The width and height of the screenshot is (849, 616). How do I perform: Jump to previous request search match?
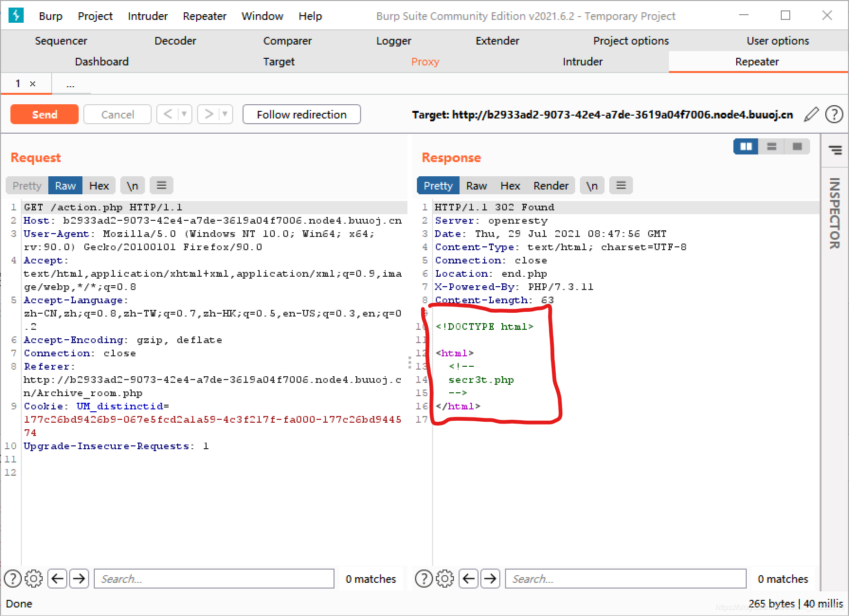[x=57, y=579]
